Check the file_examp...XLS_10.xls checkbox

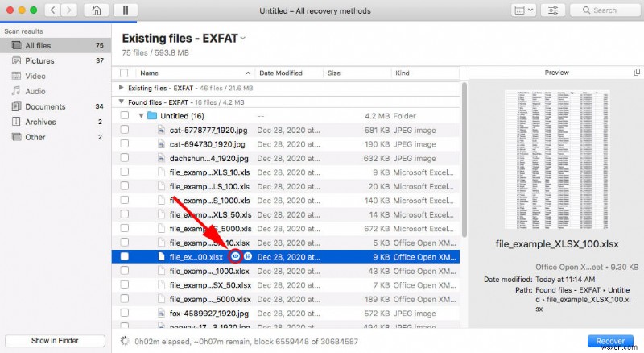[125, 172]
